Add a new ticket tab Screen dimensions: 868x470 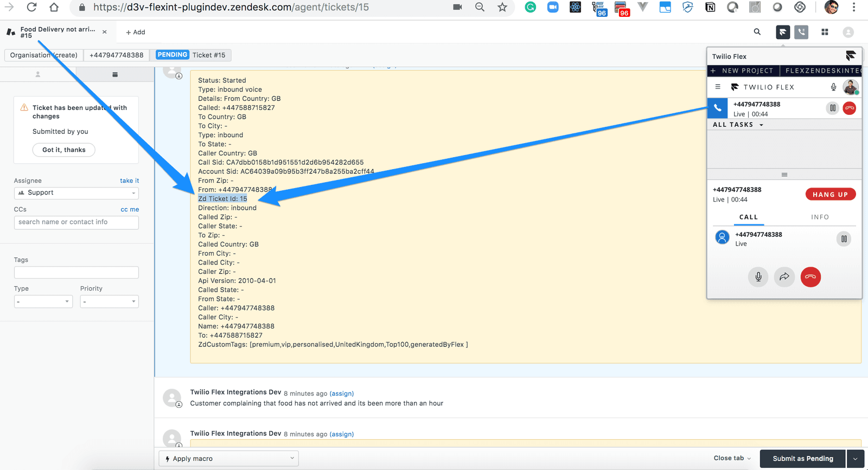[136, 32]
